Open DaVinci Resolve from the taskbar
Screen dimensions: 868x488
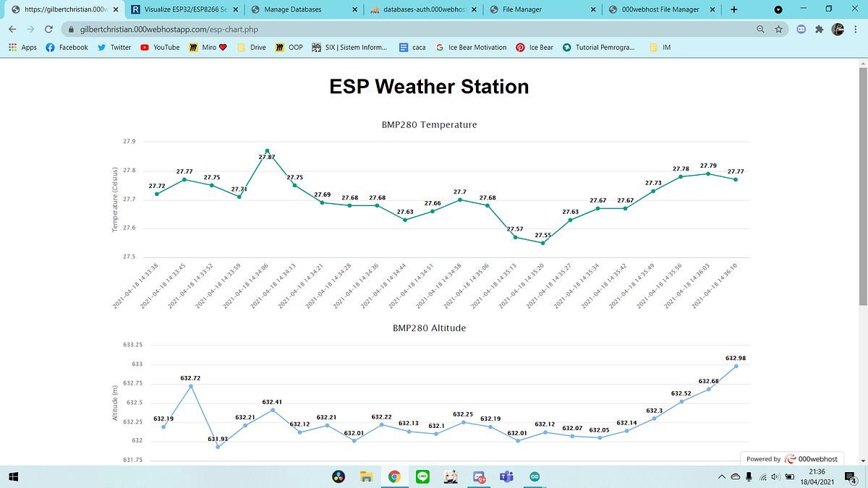pyautogui.click(x=338, y=476)
